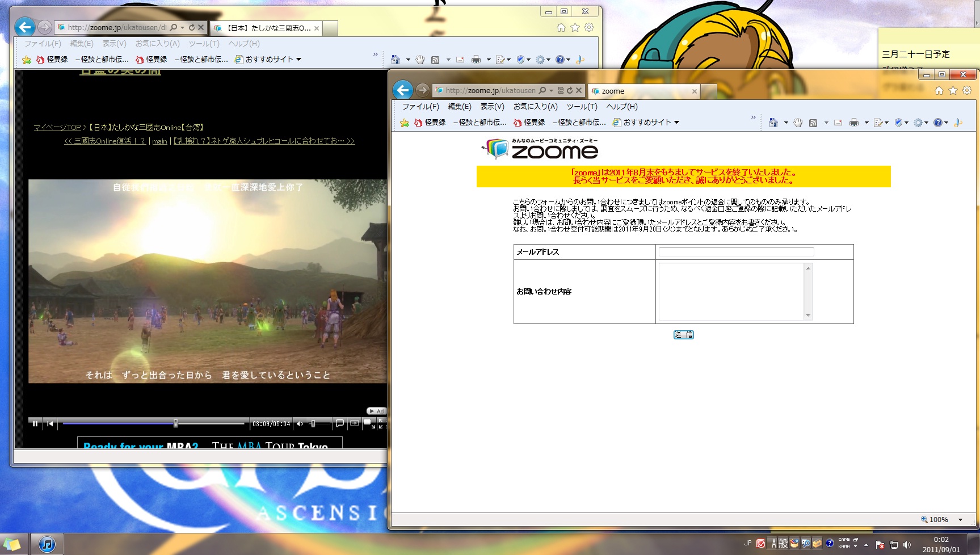Open the 【乳揺れ？】ネトゲ廃人 next link
Screen dimensions: 980x555
[x=263, y=141]
